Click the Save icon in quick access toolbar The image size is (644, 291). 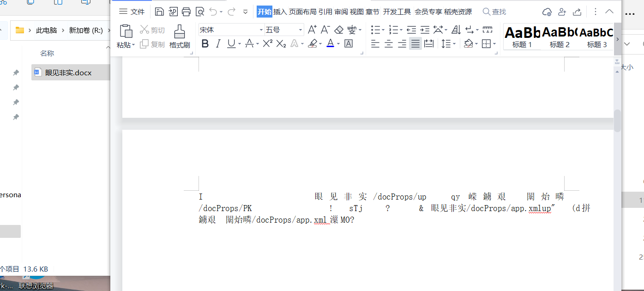[x=159, y=12]
